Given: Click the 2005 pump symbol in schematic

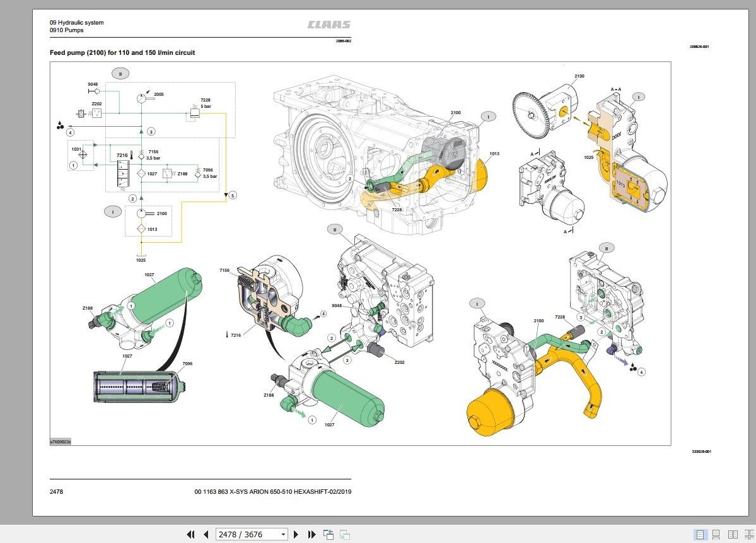Looking at the screenshot, I should (x=141, y=98).
